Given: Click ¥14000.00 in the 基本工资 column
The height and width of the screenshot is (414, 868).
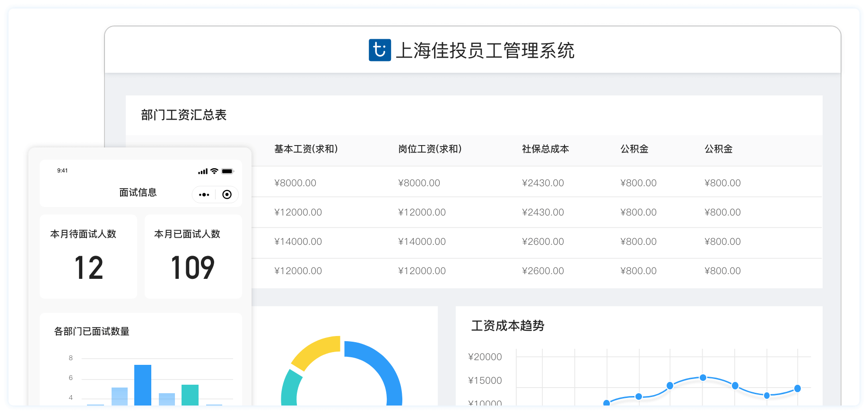Looking at the screenshot, I should (x=298, y=241).
